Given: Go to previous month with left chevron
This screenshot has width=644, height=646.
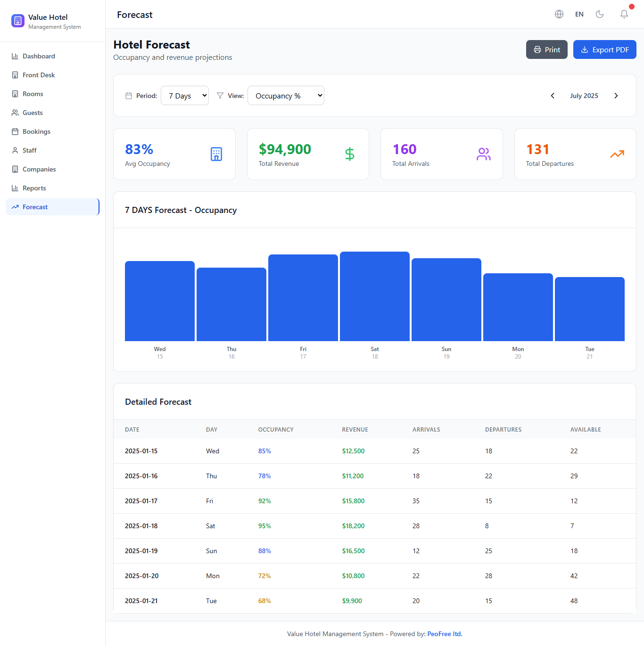Looking at the screenshot, I should click(x=553, y=96).
